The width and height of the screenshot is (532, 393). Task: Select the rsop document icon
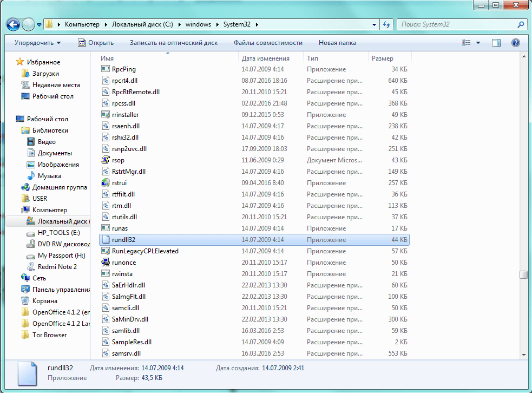coord(106,160)
